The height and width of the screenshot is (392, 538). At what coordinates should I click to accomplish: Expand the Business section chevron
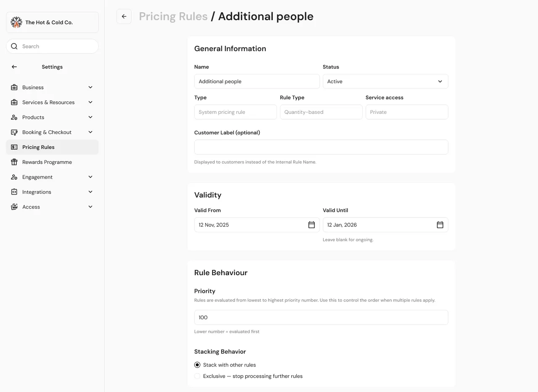(x=90, y=87)
